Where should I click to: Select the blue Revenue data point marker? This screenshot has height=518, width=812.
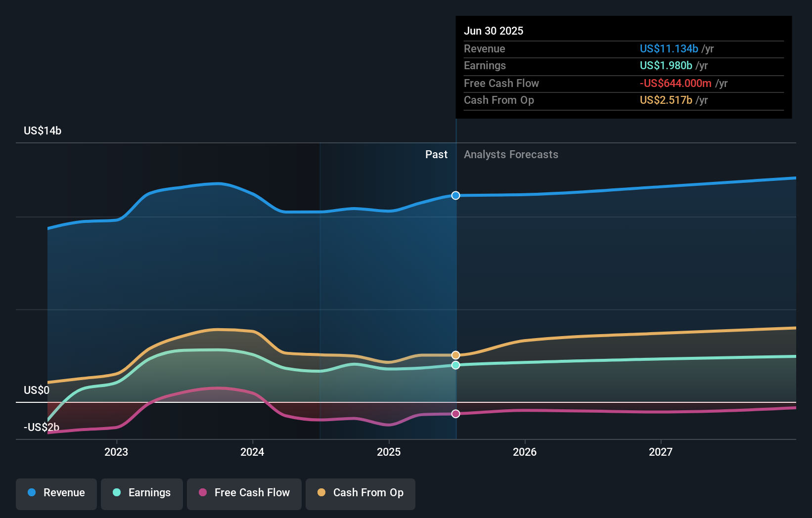point(455,195)
